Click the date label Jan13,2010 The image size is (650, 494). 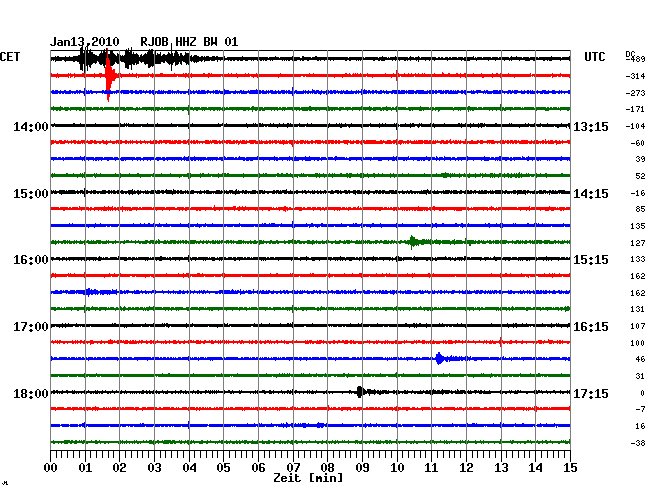coord(85,42)
